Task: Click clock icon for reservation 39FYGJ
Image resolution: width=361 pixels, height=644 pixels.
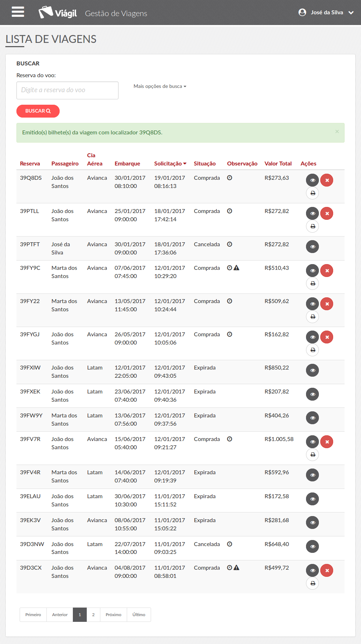Action: pyautogui.click(x=230, y=335)
